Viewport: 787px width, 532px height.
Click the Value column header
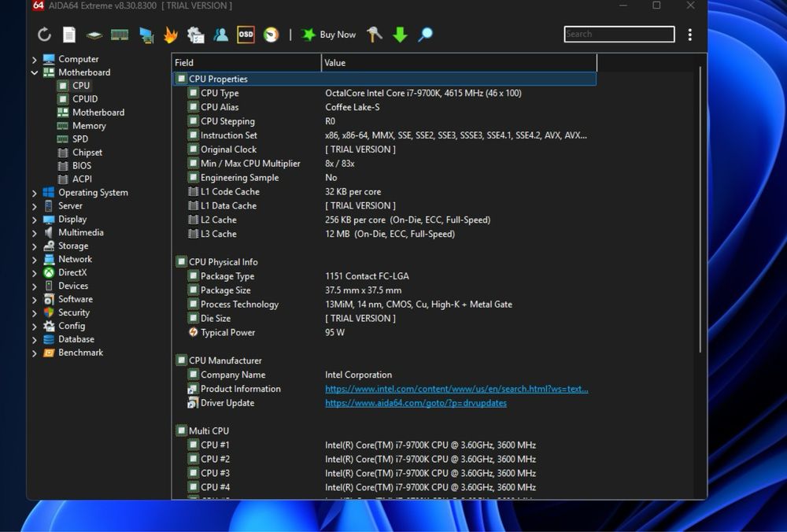click(459, 63)
